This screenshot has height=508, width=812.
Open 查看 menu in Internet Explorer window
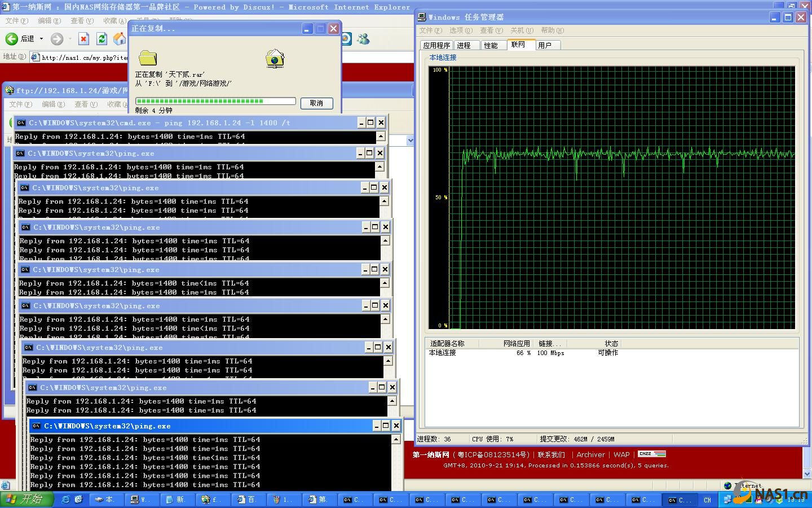click(x=82, y=21)
